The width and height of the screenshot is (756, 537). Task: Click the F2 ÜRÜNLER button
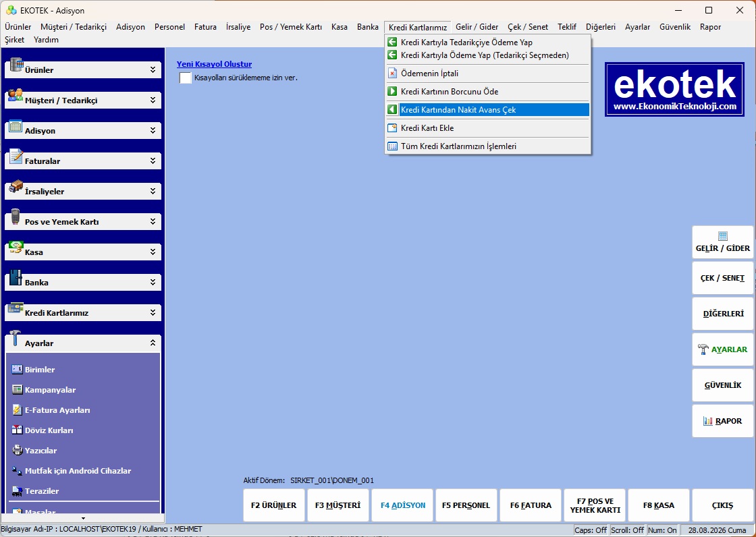(x=274, y=505)
